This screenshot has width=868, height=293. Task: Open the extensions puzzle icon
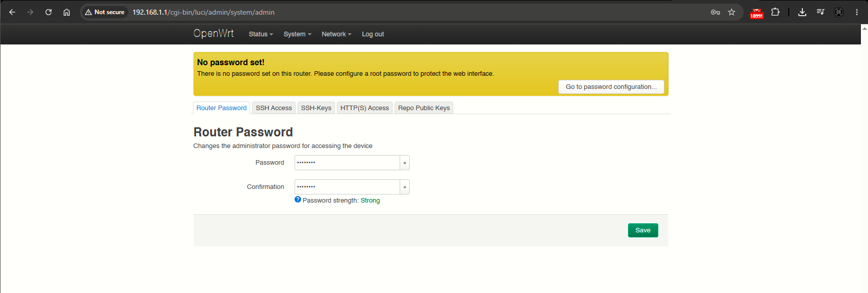(x=775, y=12)
